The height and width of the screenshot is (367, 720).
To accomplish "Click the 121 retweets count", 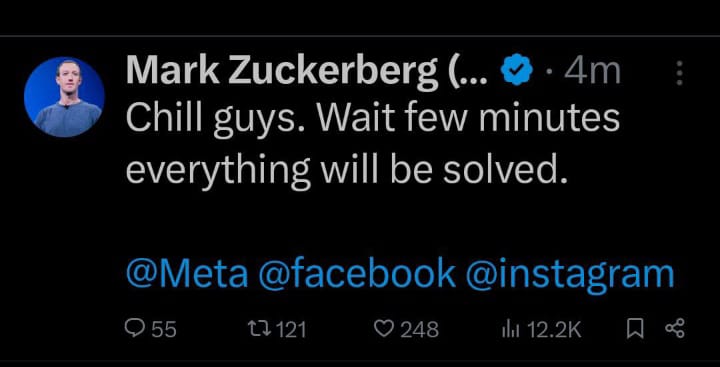I will click(x=290, y=330).
